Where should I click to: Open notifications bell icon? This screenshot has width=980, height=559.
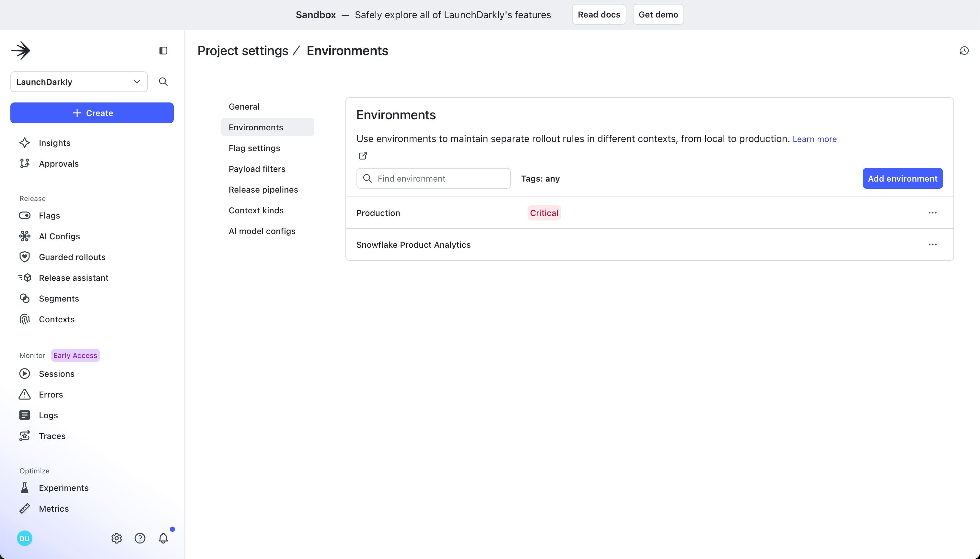(163, 538)
